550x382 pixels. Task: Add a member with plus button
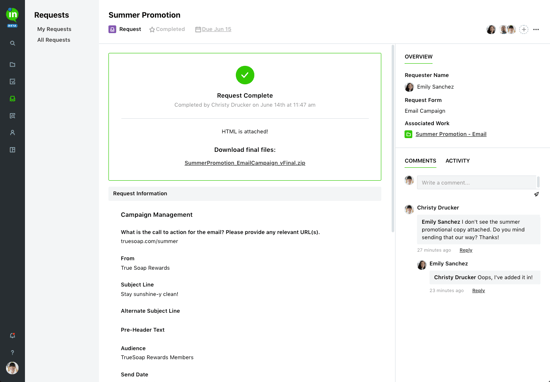[x=523, y=29]
